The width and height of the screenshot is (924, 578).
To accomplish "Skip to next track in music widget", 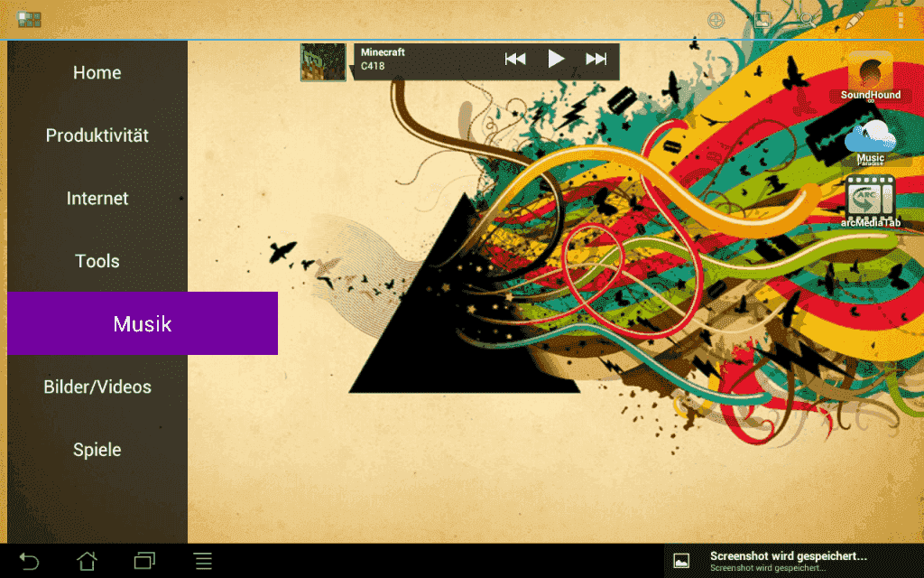I will click(x=596, y=59).
